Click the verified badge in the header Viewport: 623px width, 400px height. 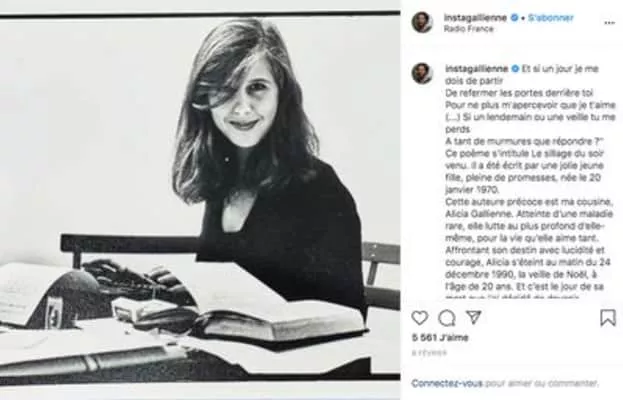point(514,17)
